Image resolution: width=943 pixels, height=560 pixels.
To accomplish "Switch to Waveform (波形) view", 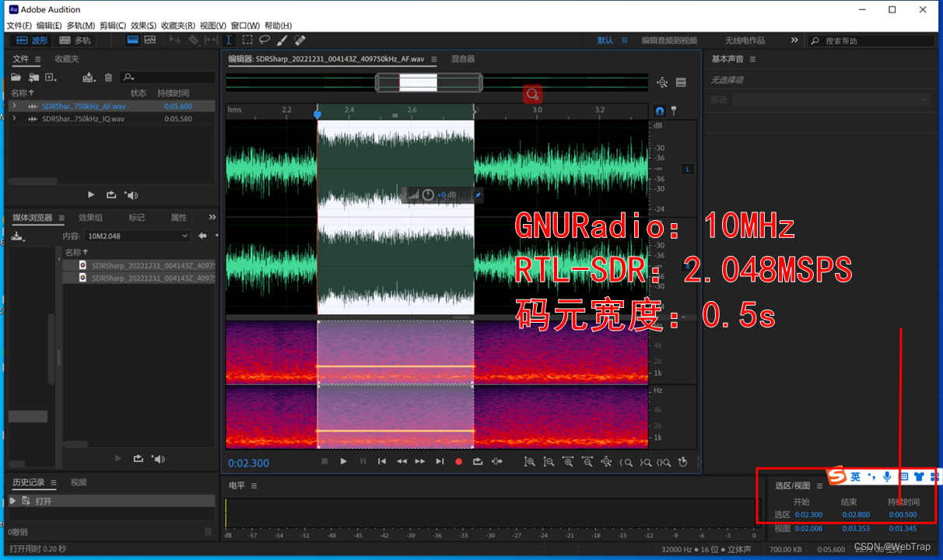I will point(31,40).
